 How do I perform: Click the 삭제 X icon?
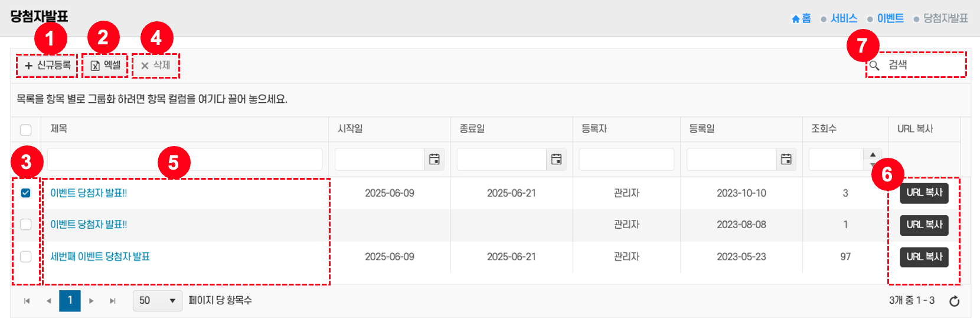pos(145,66)
